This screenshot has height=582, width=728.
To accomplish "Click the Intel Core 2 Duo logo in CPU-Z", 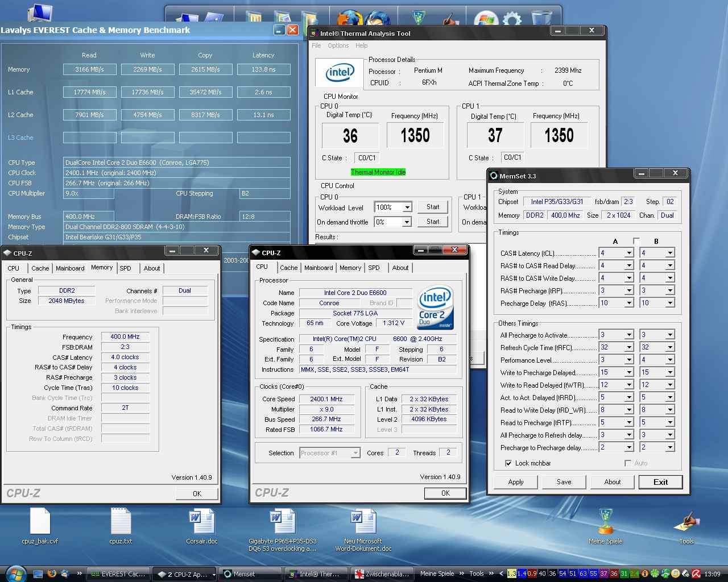I will coord(435,307).
